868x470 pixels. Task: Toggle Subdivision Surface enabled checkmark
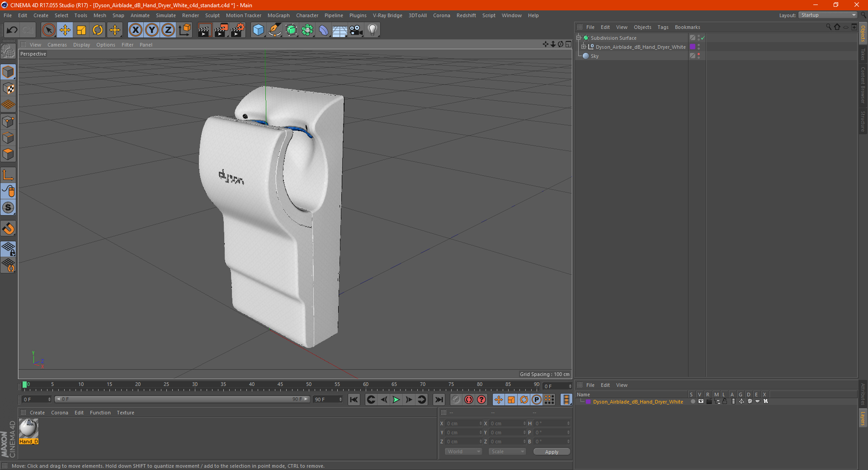tap(703, 38)
